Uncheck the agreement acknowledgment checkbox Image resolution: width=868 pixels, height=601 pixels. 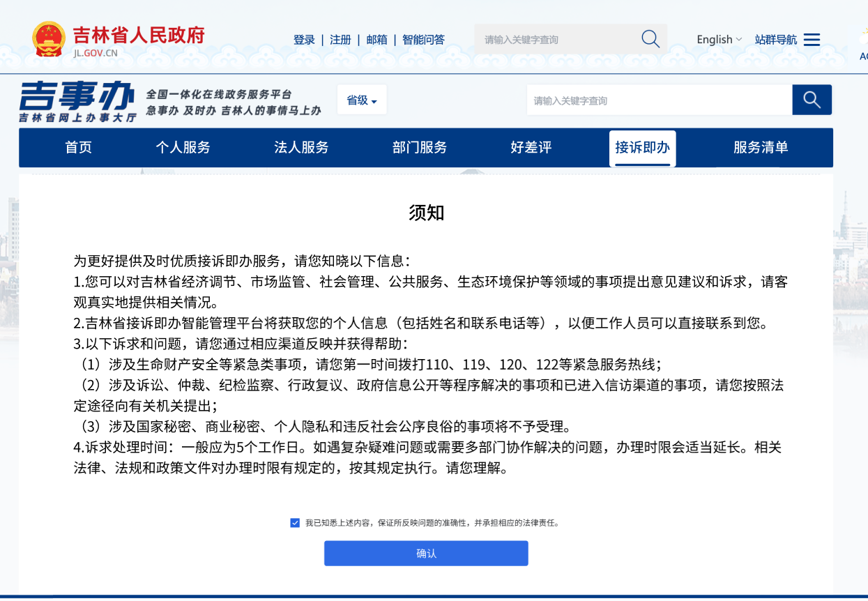click(x=295, y=522)
